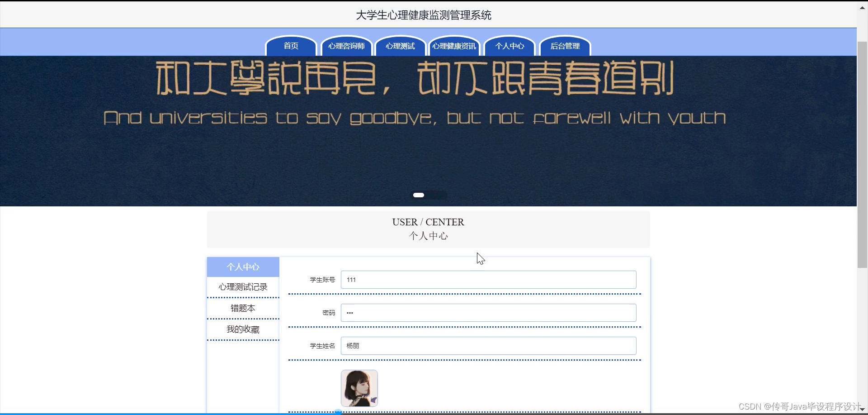
Task: Open 我的收藏 from the sidebar
Action: pos(243,329)
